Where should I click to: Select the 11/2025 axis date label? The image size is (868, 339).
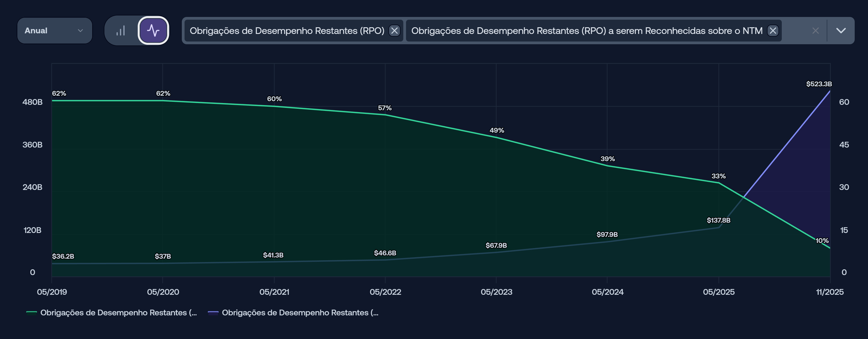(830, 292)
